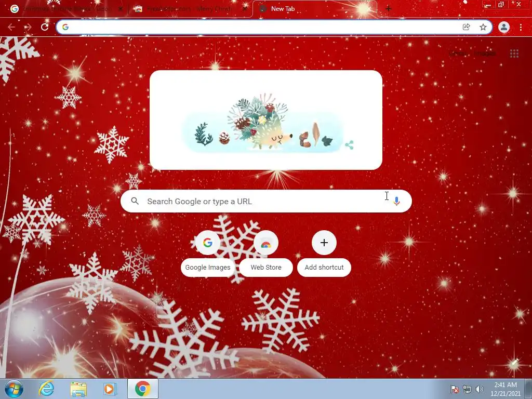
Task: Open the Windows Start menu
Action: pyautogui.click(x=14, y=389)
